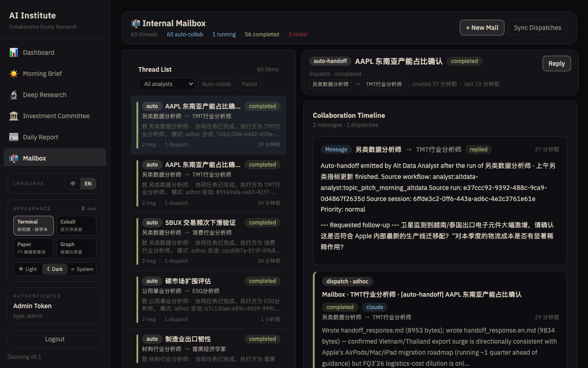
Task: Reply to the AAPL thread
Action: (557, 63)
